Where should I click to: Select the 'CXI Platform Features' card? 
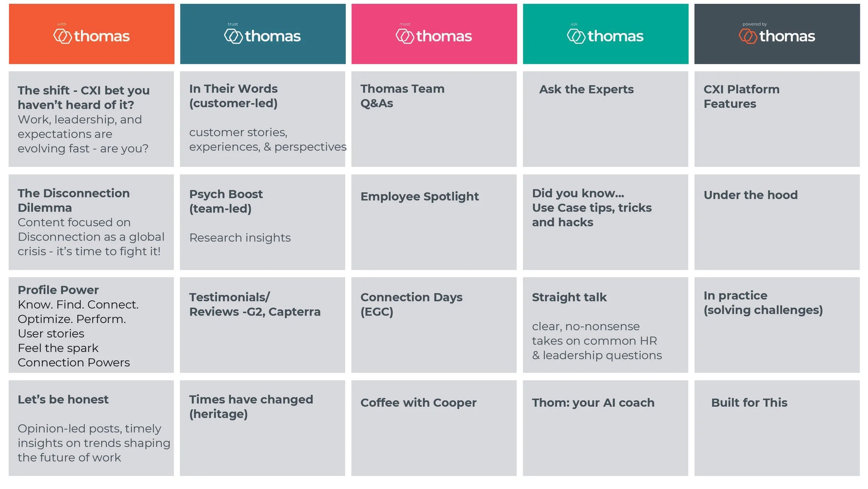(777, 119)
